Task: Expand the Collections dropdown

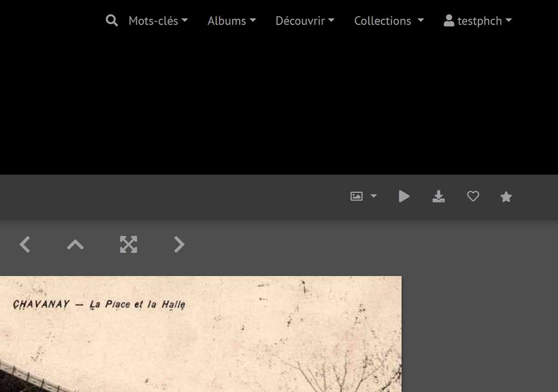Action: tap(389, 21)
